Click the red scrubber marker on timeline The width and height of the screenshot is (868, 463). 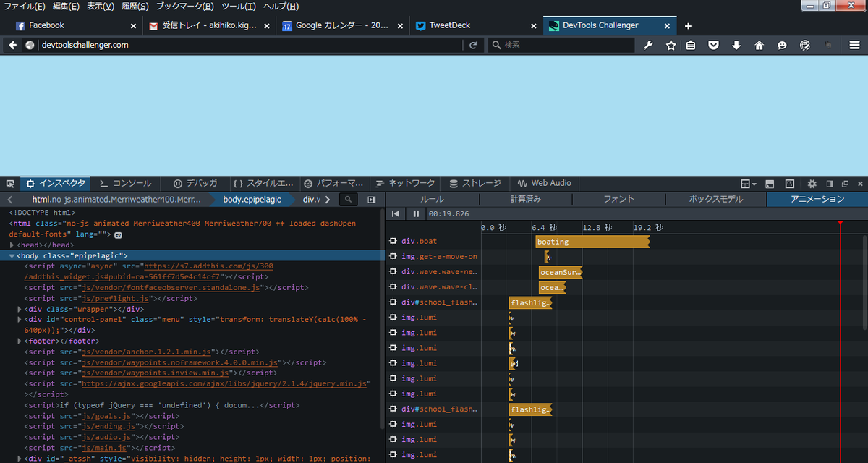(x=840, y=223)
